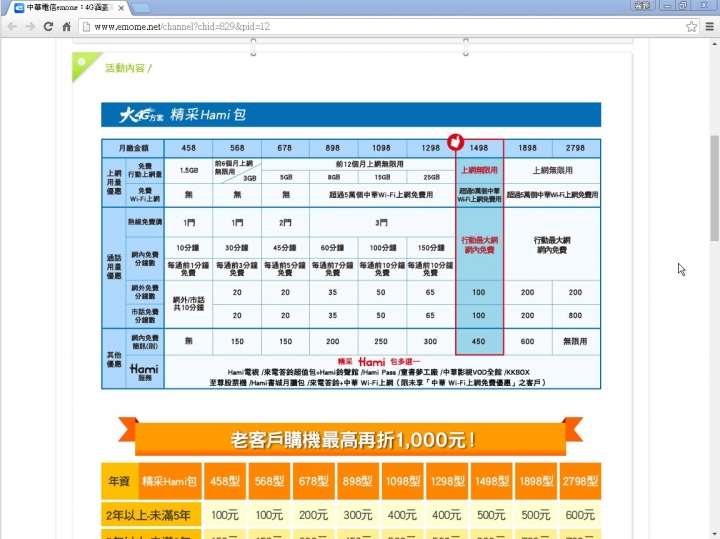This screenshot has width=720, height=539.
Task: Click the 458型 column header
Action: click(225, 481)
